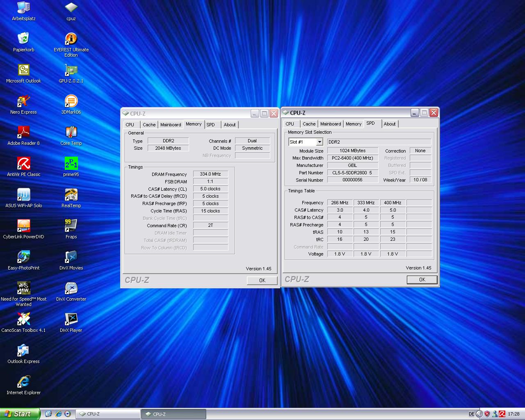Image resolution: width=525 pixels, height=420 pixels.
Task: Launch 3DMark06 desktop icon
Action: (71, 105)
